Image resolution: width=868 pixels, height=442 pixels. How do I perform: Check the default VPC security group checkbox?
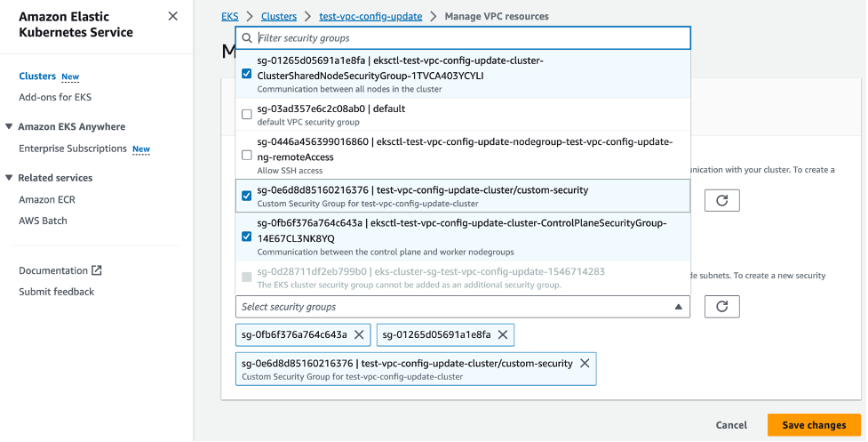[247, 114]
